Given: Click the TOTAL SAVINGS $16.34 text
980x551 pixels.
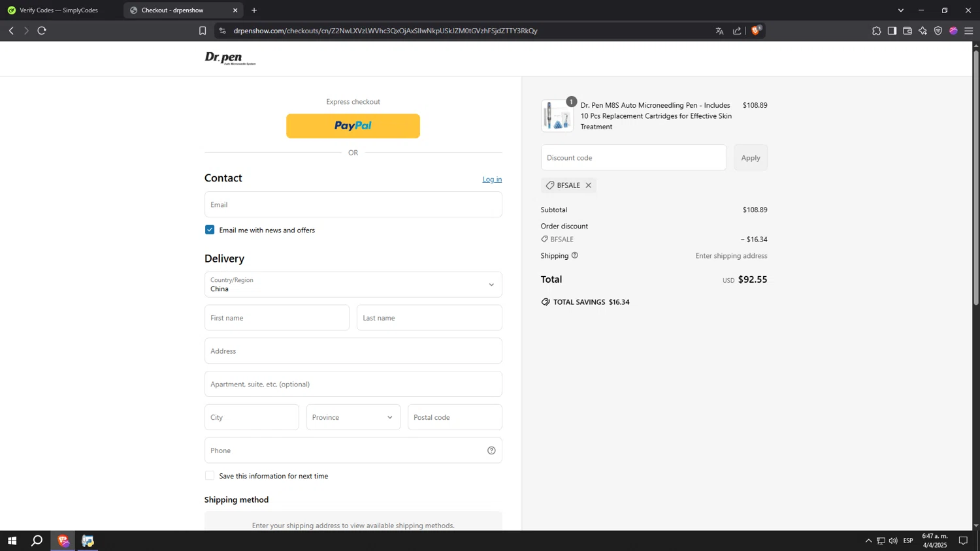Looking at the screenshot, I should point(591,302).
